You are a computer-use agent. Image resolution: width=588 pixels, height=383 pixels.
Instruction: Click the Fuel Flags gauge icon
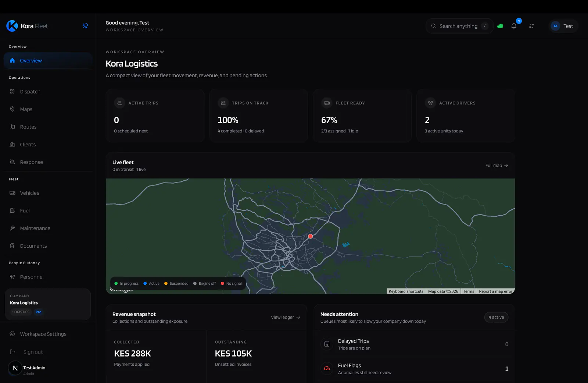[327, 369]
